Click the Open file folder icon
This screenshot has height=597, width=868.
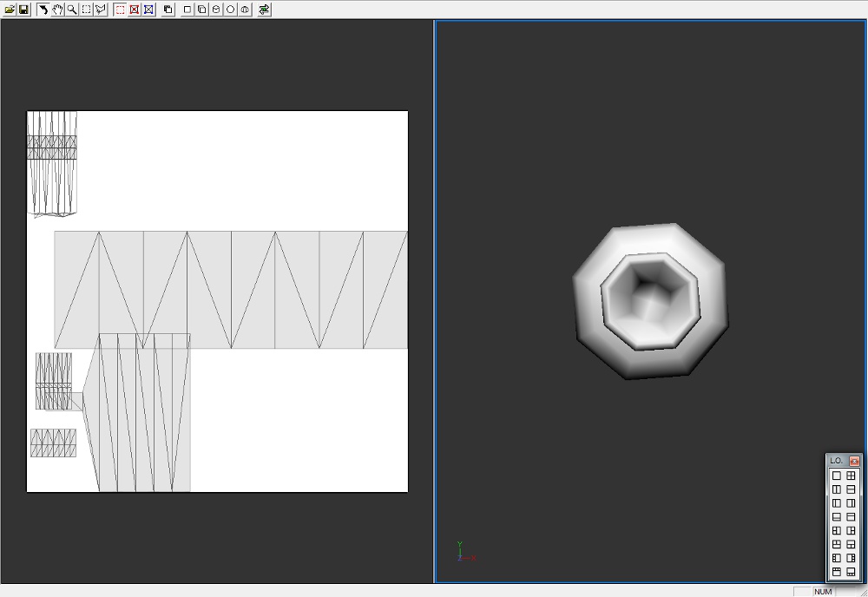10,10
